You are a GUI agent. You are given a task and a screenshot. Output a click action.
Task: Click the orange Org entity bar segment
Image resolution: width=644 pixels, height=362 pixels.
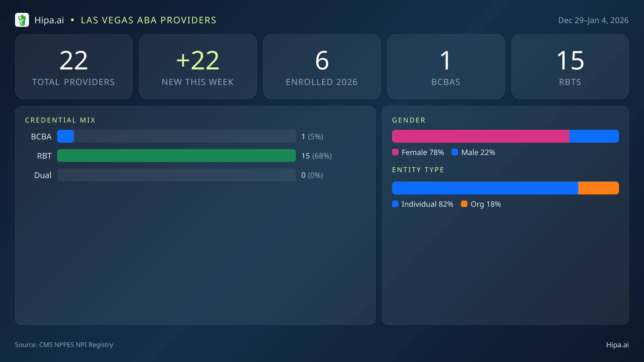pos(598,188)
